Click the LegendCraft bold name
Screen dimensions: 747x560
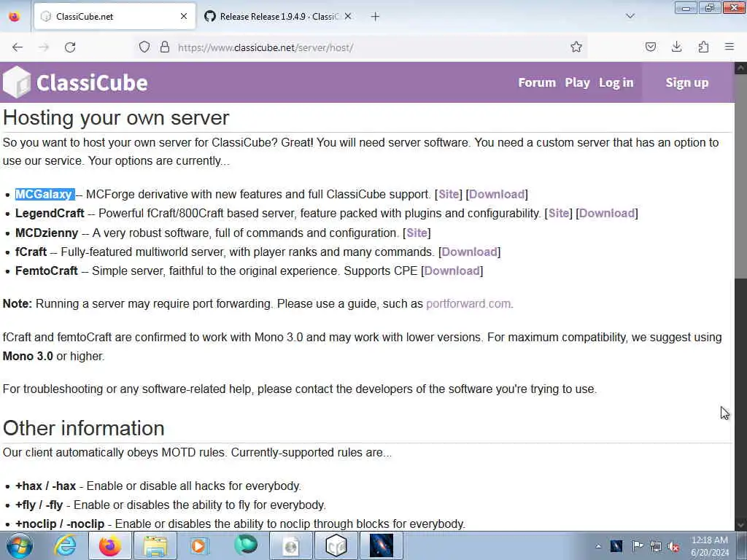coord(50,214)
